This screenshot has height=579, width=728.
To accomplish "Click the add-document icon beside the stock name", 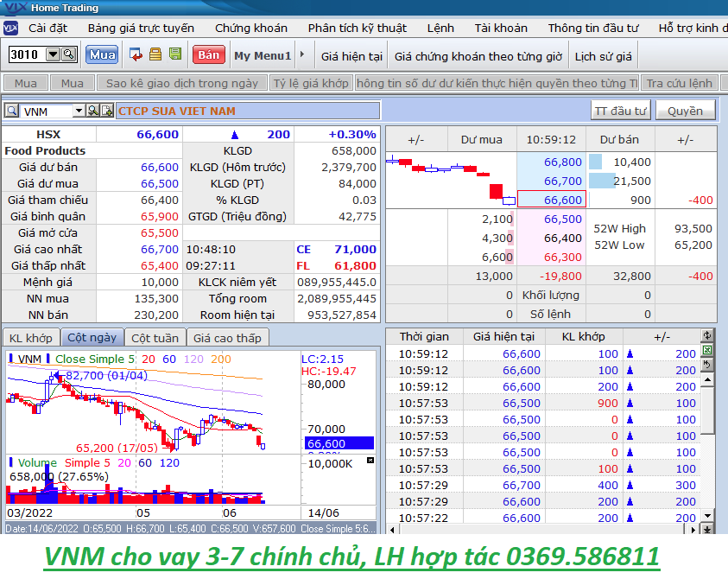I will tap(107, 111).
